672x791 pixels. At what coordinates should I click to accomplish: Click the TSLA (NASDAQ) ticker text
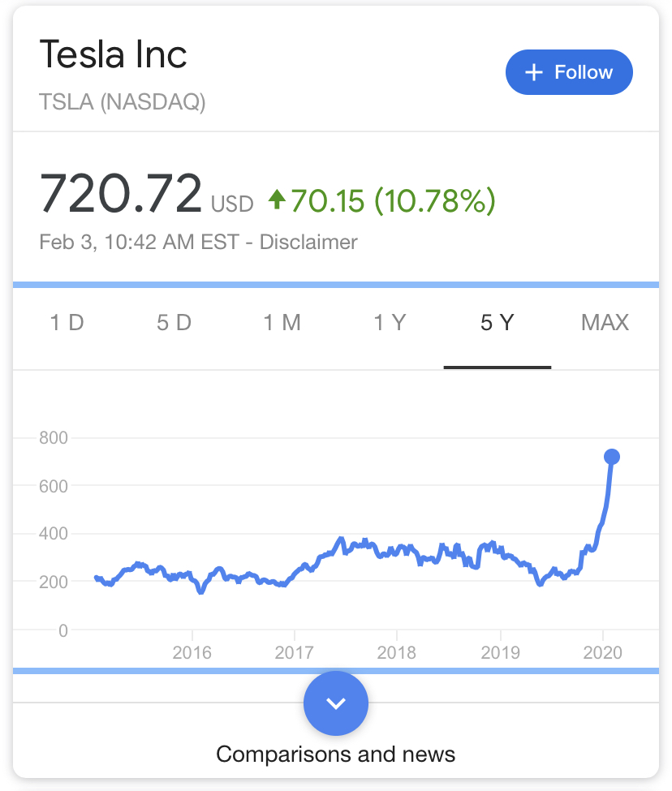(x=123, y=102)
